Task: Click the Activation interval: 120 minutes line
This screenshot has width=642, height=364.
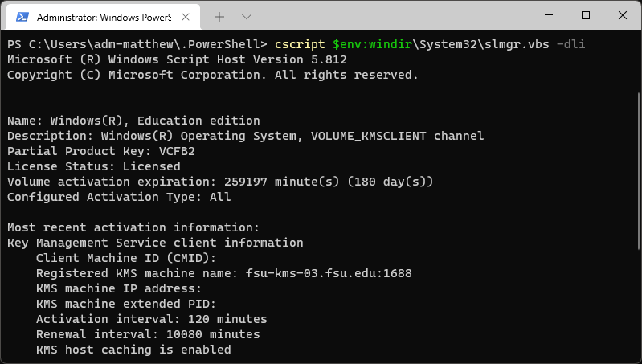Action: [x=151, y=319]
